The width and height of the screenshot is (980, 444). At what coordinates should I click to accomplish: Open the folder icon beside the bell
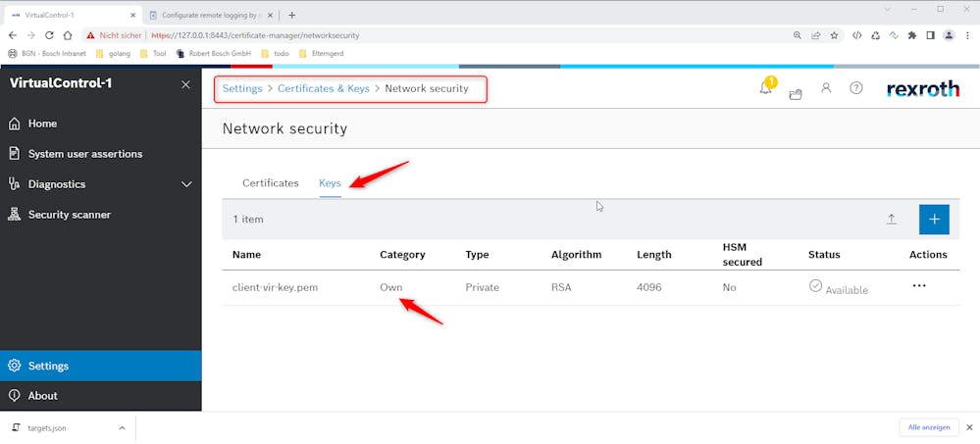pyautogui.click(x=795, y=95)
